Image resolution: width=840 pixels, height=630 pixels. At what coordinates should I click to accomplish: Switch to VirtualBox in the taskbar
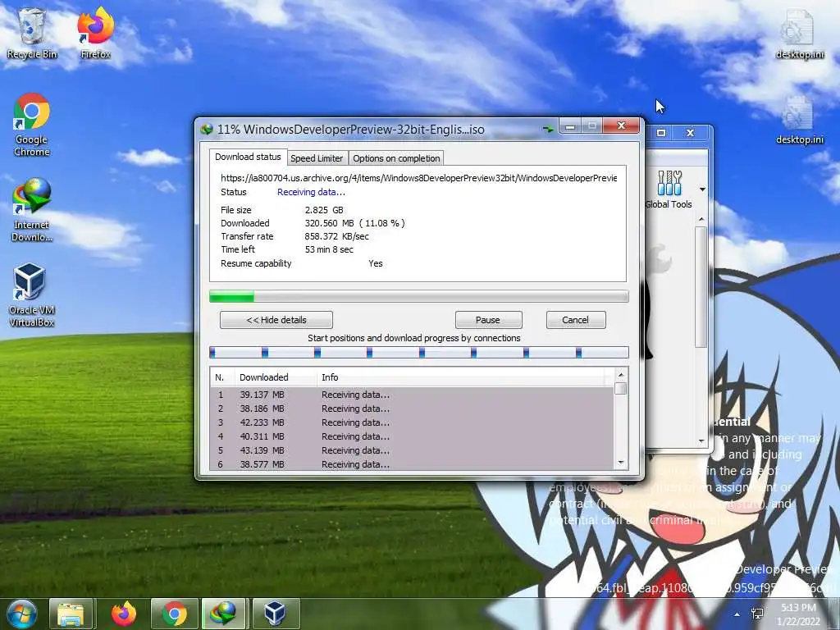(x=276, y=614)
